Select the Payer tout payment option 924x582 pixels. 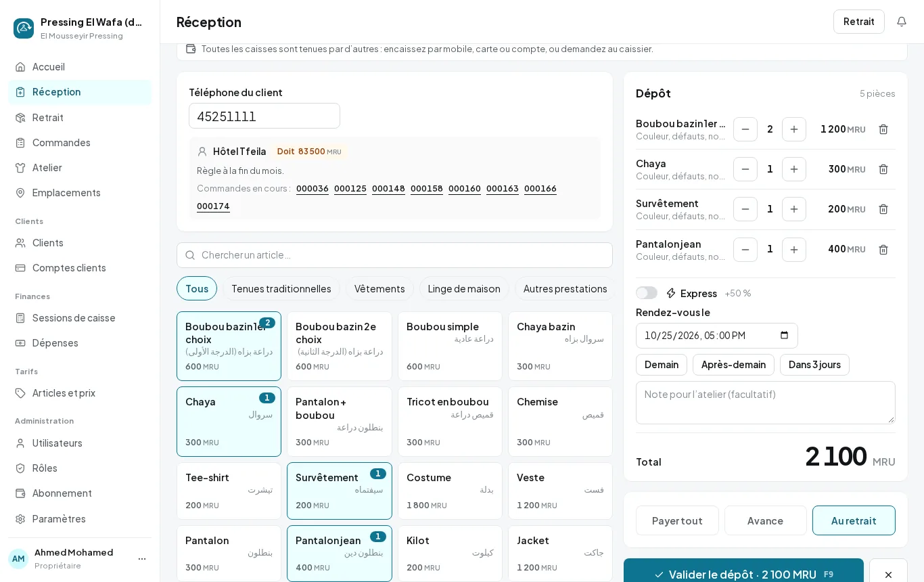677,520
